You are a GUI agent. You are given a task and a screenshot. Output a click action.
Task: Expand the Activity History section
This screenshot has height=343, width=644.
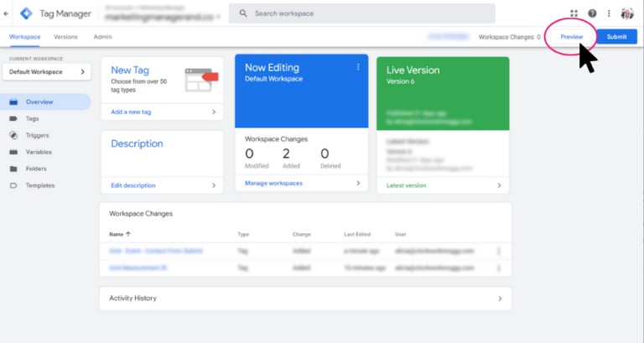click(x=304, y=298)
